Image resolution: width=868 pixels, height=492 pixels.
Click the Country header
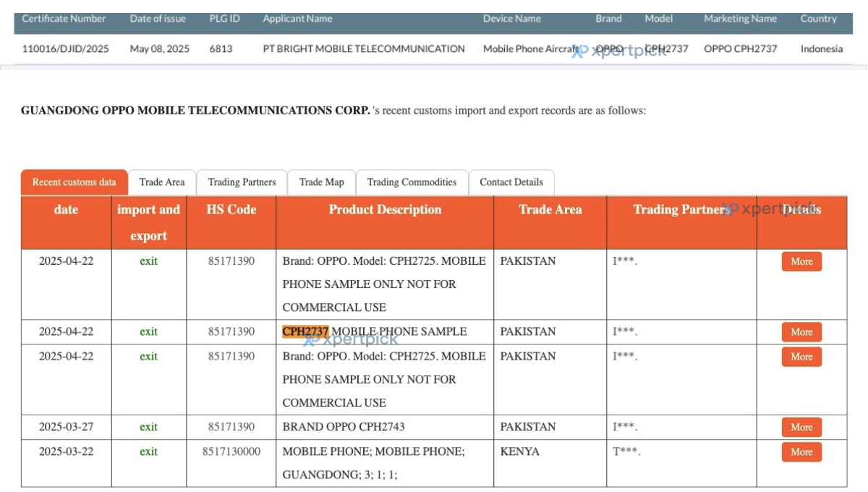[819, 19]
